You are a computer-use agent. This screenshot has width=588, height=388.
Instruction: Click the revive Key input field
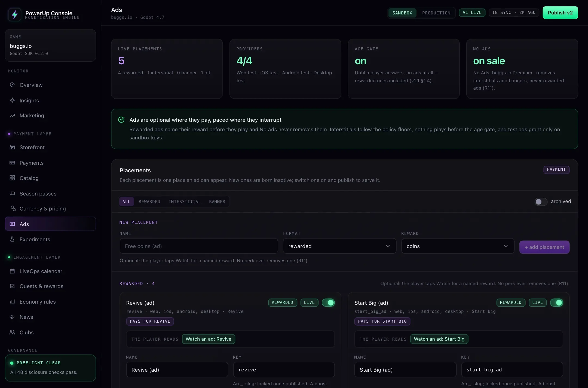coord(284,370)
